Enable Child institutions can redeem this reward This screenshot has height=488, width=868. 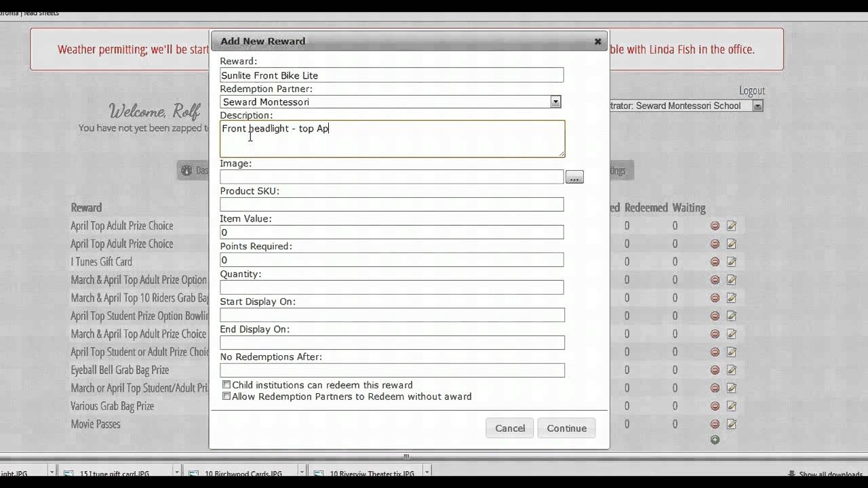(x=226, y=385)
